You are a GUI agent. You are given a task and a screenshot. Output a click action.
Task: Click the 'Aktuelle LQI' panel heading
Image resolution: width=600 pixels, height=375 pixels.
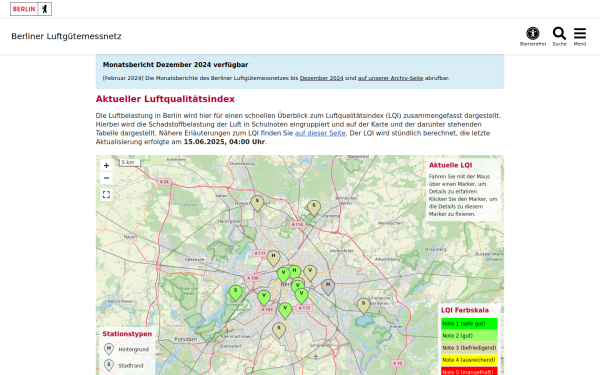(x=450, y=165)
